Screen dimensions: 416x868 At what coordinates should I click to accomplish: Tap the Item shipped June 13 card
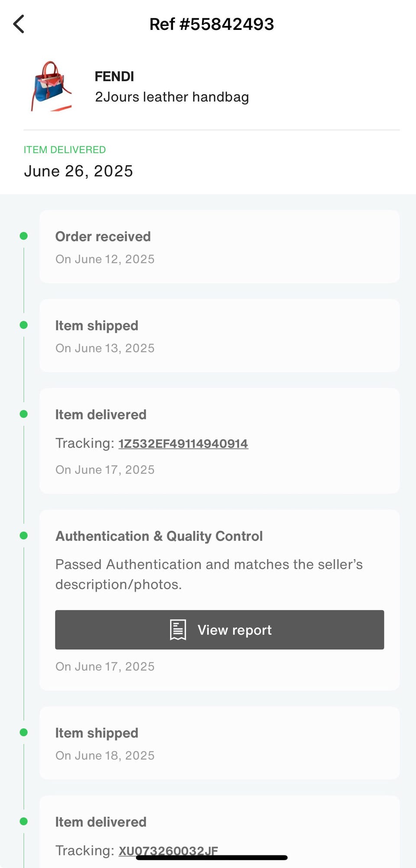pos(219,336)
